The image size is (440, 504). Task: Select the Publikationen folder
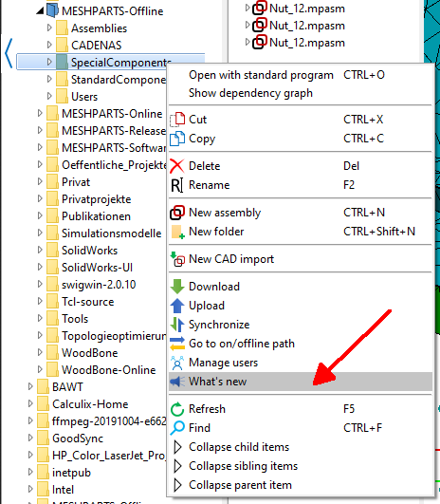pos(96,216)
